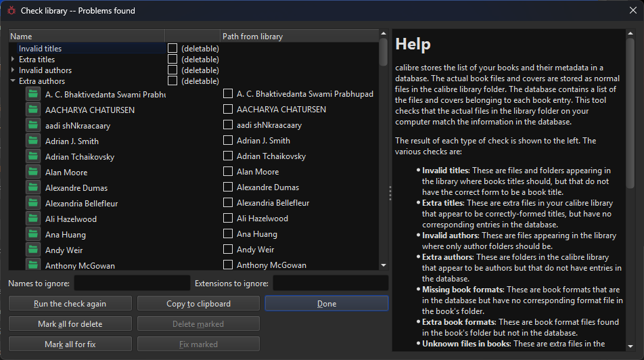Copy results to clipboard
Image resolution: width=644 pixels, height=360 pixels.
[x=198, y=304]
